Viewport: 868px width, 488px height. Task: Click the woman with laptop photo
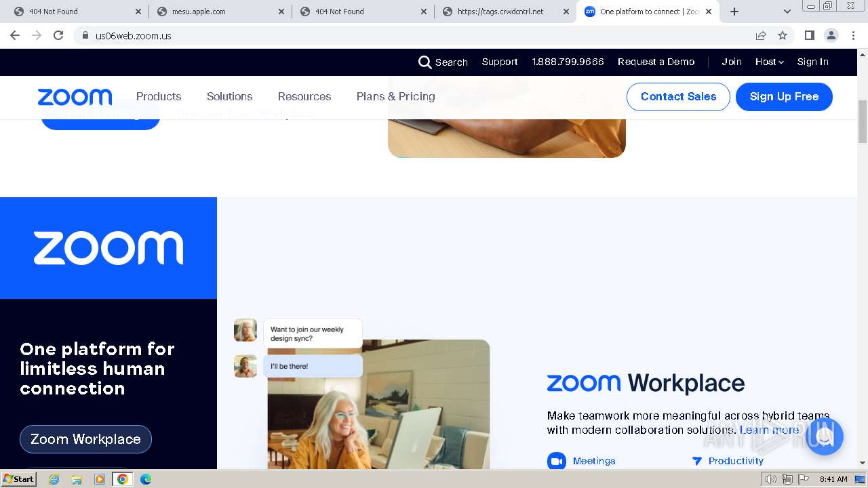(378, 404)
